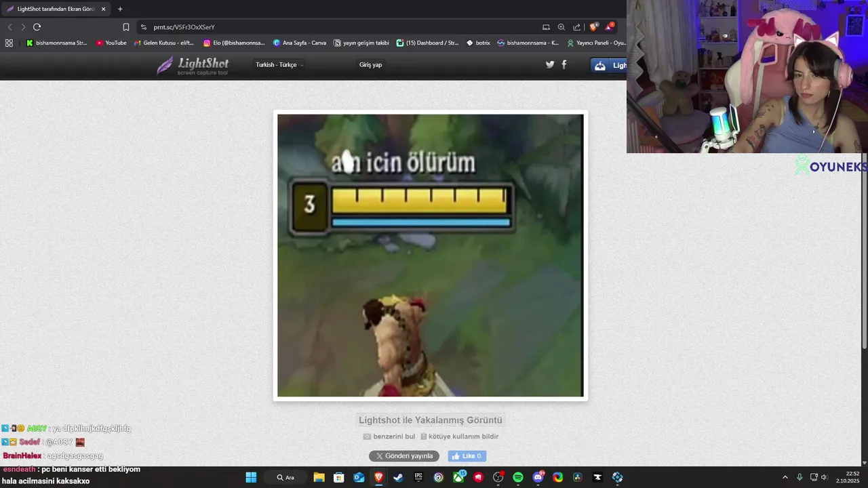Reload the page with refresh icon
868x488 pixels.
click(37, 27)
